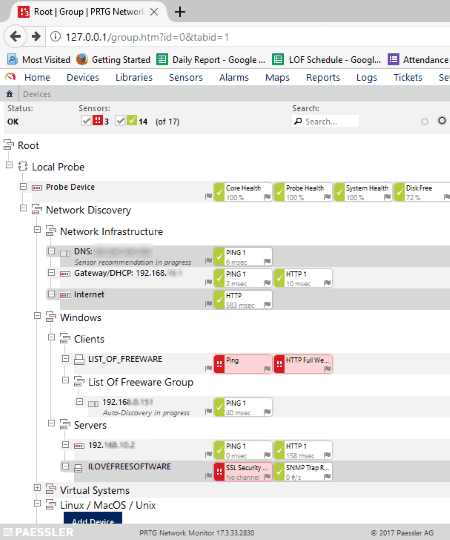The width and height of the screenshot is (450, 540).
Task: Click the Getting Started Firefox icon
Action: [82, 59]
